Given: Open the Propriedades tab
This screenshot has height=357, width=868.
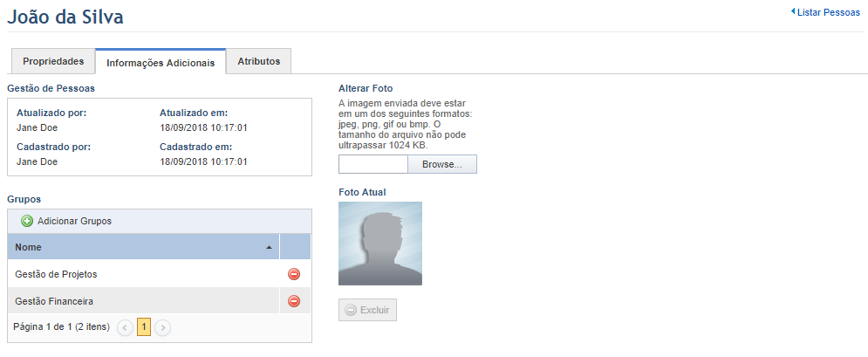Looking at the screenshot, I should [53, 61].
